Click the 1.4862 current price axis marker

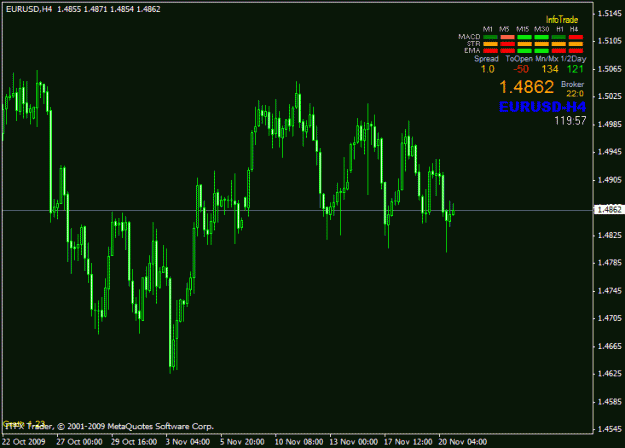[609, 210]
